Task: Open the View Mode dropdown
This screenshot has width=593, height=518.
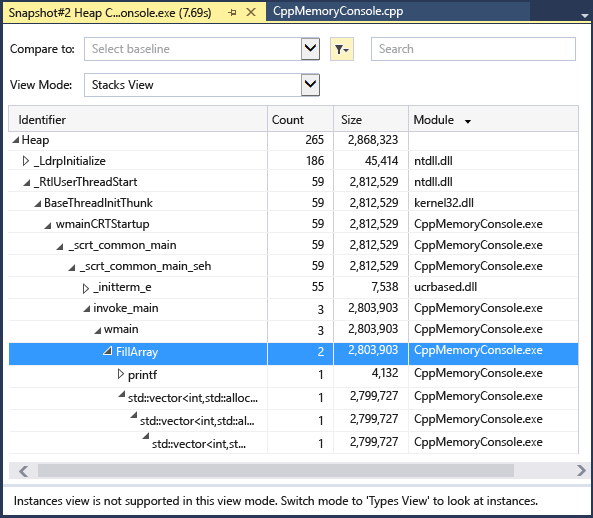Action: pyautogui.click(x=310, y=85)
